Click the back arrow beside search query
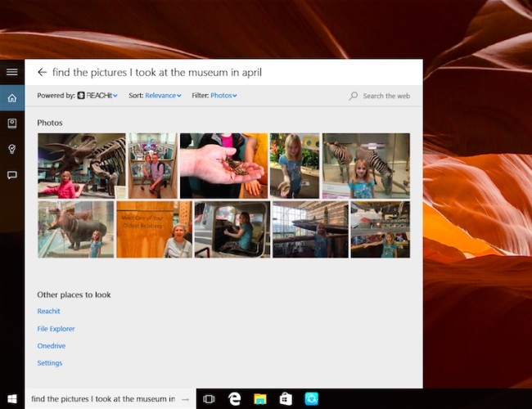Viewport: 532px width, 409px height. coord(42,73)
